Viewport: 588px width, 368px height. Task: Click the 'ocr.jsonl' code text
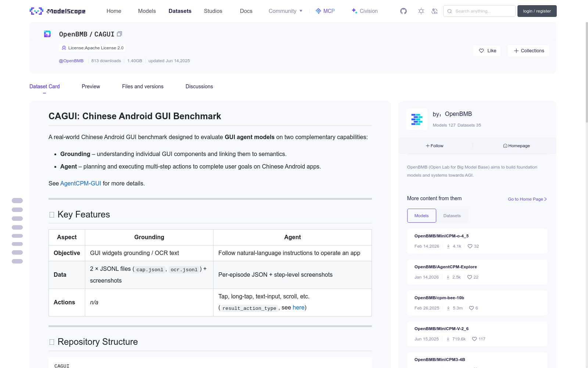(184, 270)
